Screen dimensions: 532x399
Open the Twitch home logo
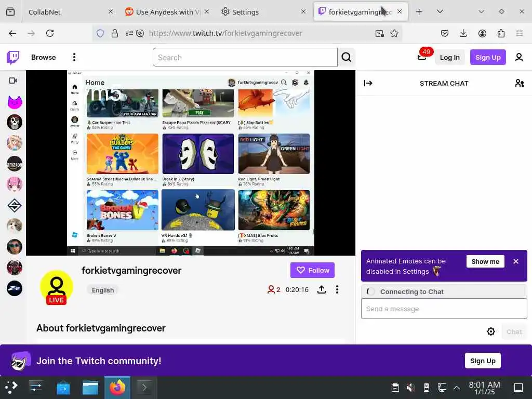pos(13,57)
